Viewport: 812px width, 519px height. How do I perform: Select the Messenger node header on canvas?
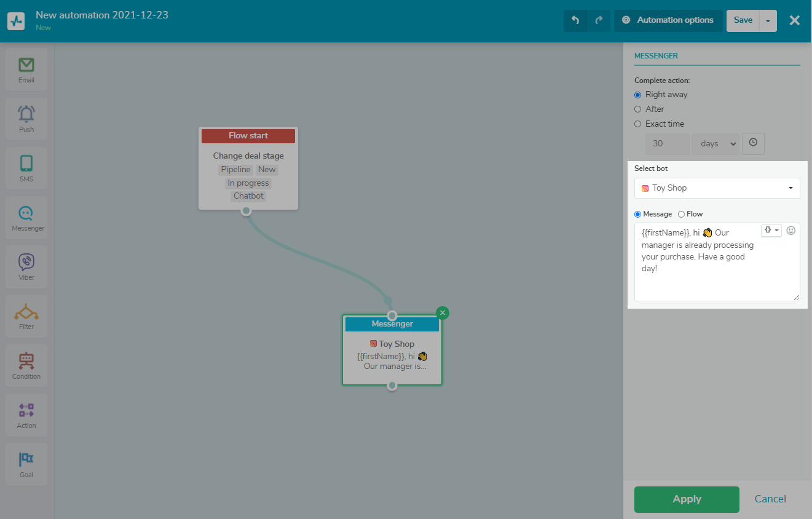[392, 324]
